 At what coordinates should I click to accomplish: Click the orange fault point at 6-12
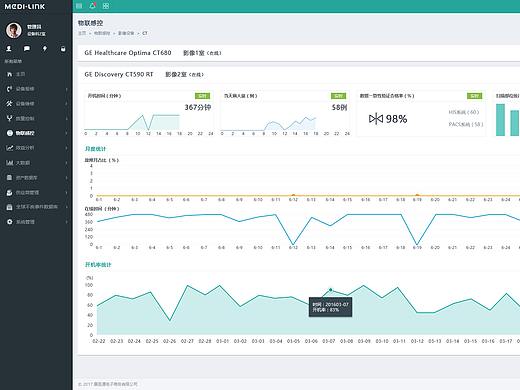293,195
